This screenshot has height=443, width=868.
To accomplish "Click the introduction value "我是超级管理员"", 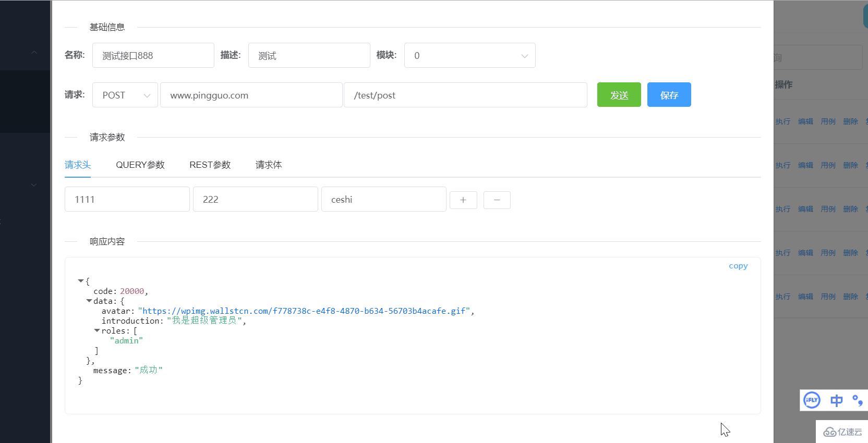I will 204,321.
